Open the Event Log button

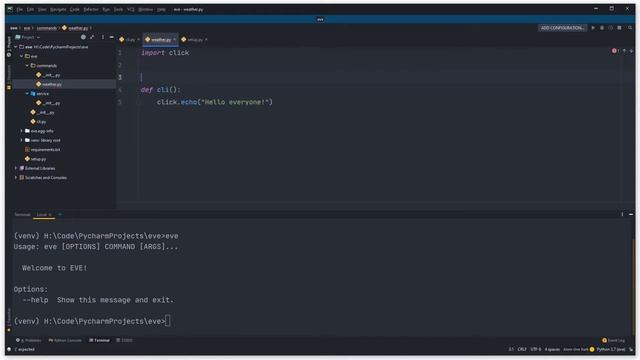pos(613,340)
